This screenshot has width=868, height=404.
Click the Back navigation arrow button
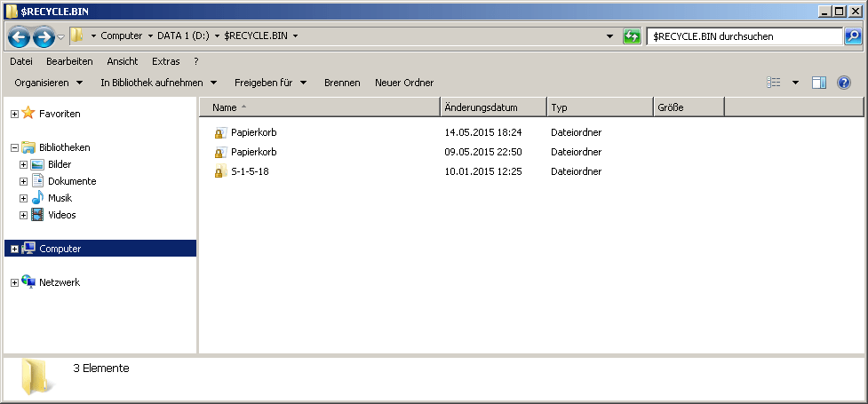pos(20,36)
